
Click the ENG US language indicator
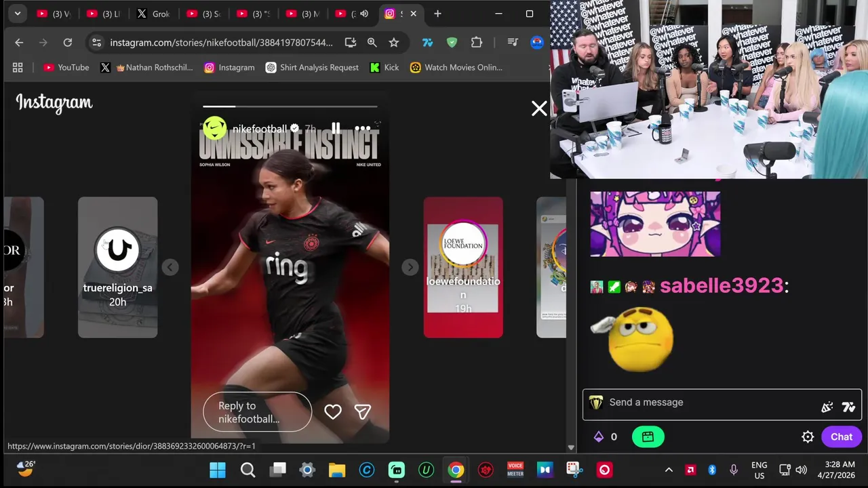759,470
